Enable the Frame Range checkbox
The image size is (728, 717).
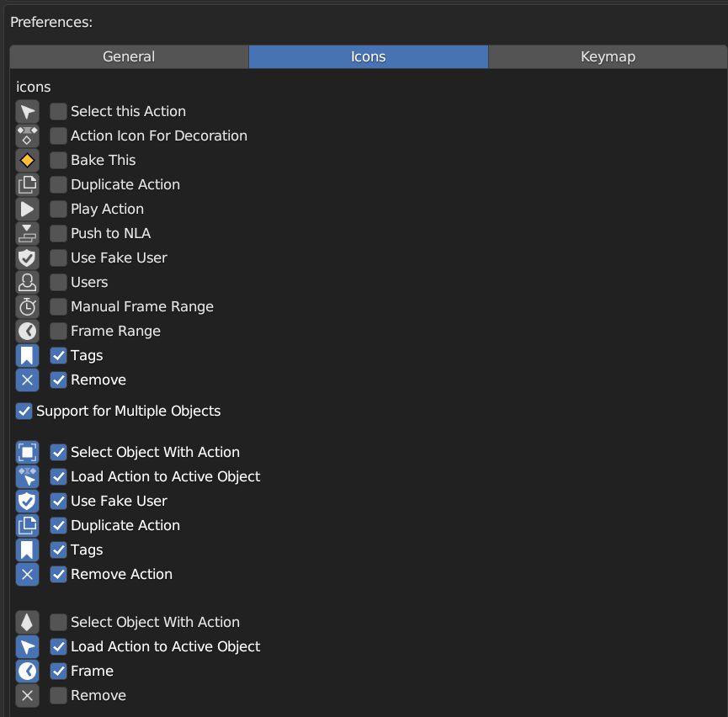click(x=58, y=332)
